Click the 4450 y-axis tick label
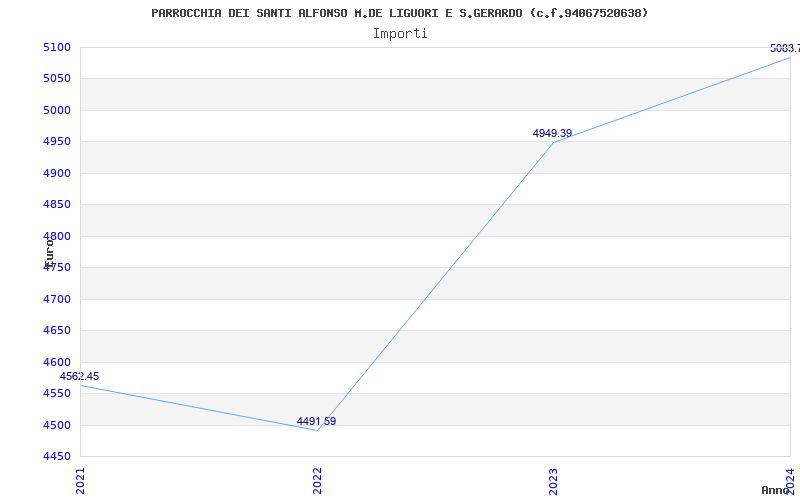The height and width of the screenshot is (500, 800). point(57,456)
